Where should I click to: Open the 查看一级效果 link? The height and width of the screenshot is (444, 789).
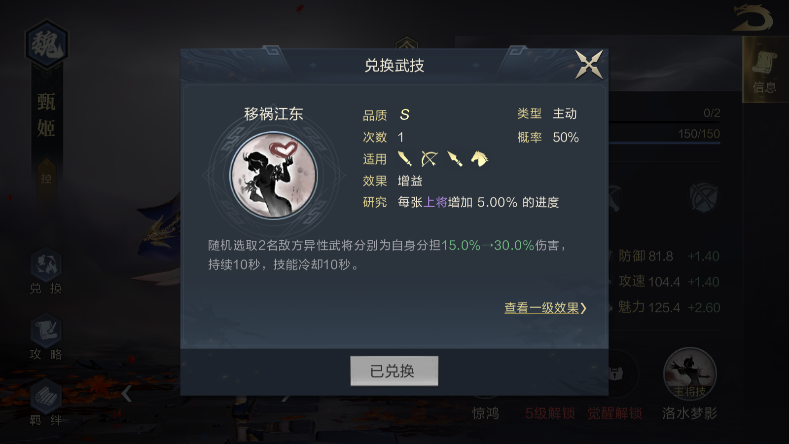(x=545, y=308)
